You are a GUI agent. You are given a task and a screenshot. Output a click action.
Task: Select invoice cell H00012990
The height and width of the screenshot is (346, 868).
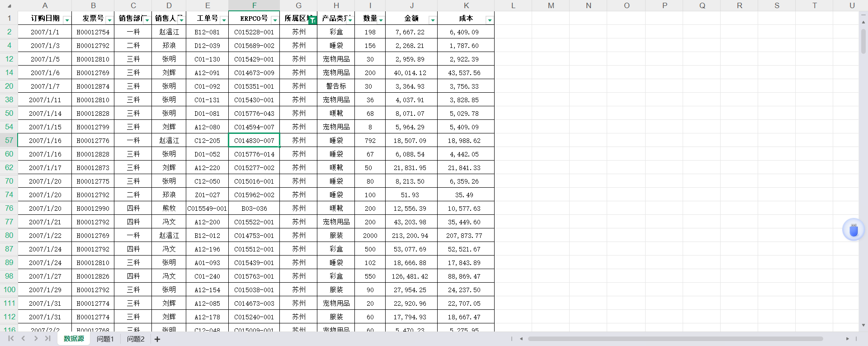pos(93,208)
